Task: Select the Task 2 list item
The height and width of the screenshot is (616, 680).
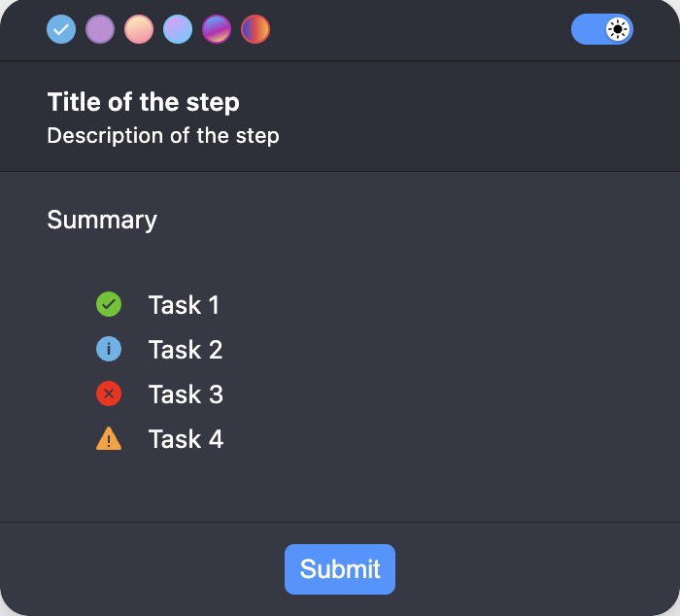Action: click(x=159, y=349)
